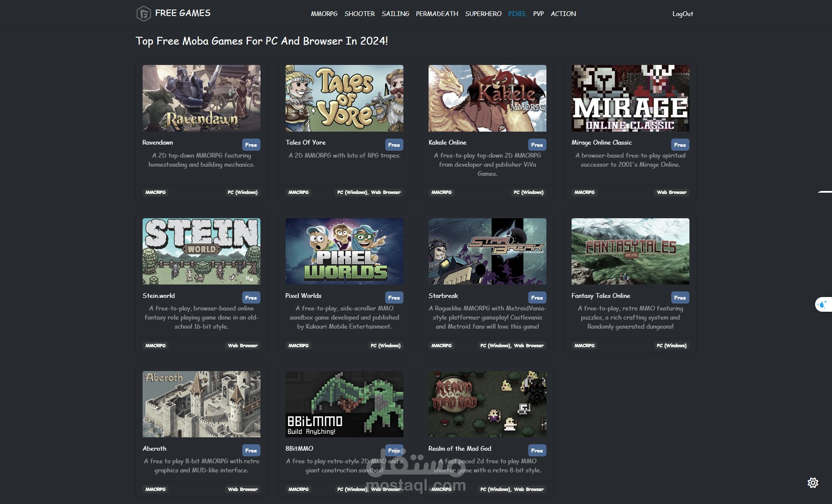Open the Pixel Worlds thumbnail
This screenshot has width=832, height=504.
pos(344,251)
